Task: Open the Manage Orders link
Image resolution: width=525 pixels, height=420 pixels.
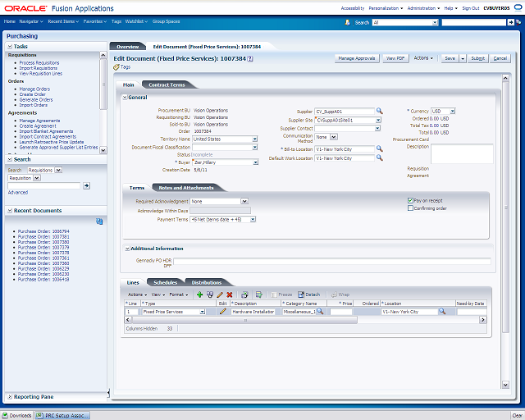Action: coord(34,89)
